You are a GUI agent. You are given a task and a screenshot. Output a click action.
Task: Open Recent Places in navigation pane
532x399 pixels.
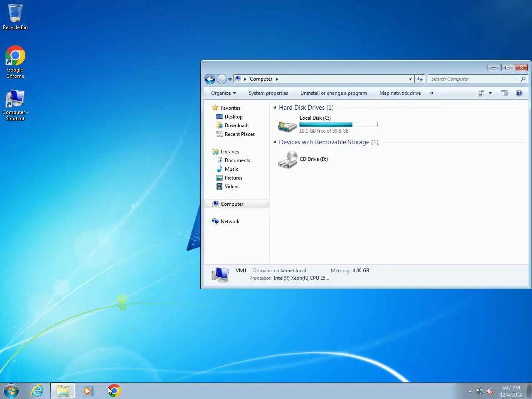(x=239, y=134)
